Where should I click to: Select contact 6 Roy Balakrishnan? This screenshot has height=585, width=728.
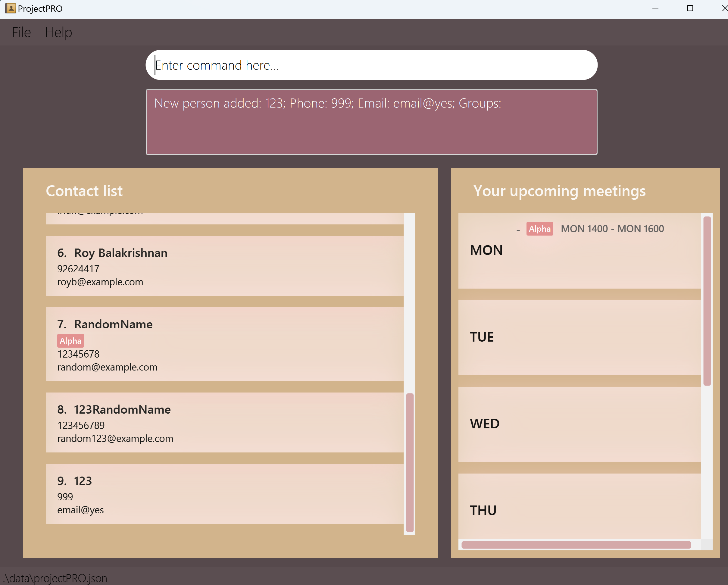click(x=225, y=266)
